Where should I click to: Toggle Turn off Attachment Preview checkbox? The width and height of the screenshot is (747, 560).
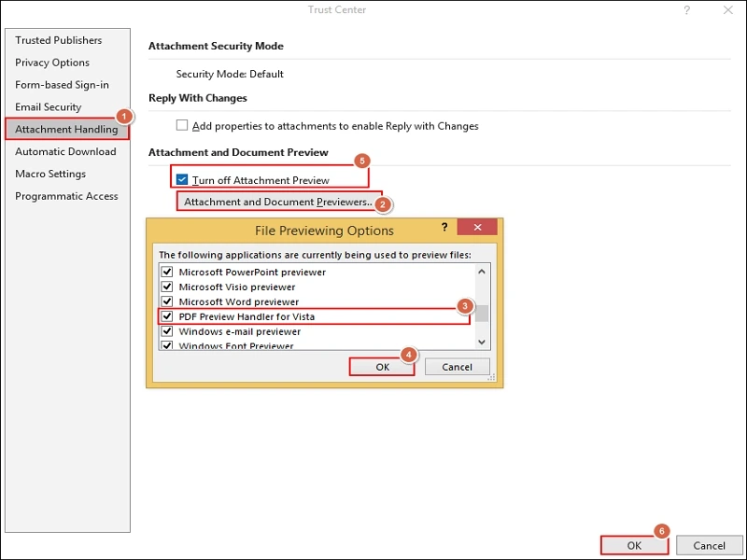183,179
